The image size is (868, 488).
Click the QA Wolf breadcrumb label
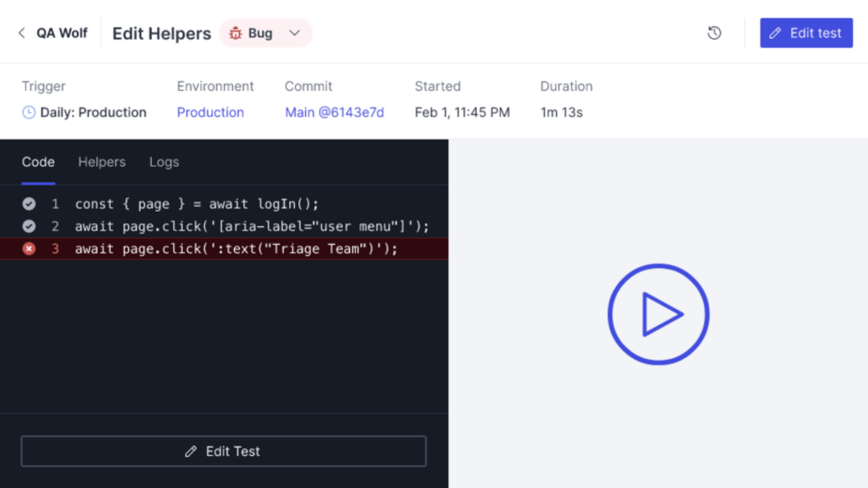62,33
